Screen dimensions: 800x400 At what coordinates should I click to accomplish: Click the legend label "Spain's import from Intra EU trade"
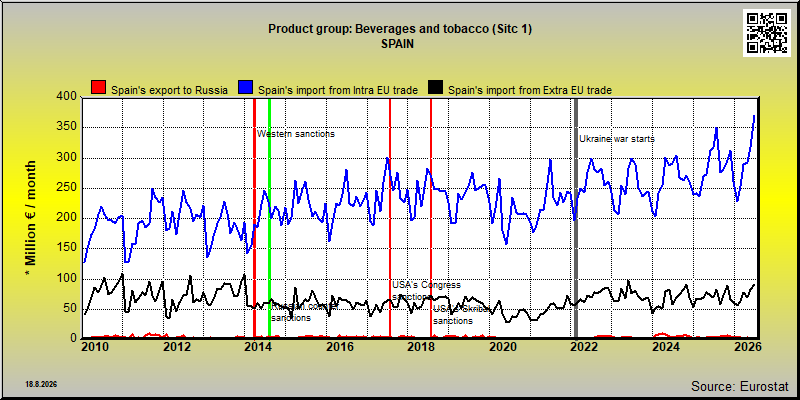pos(338,90)
